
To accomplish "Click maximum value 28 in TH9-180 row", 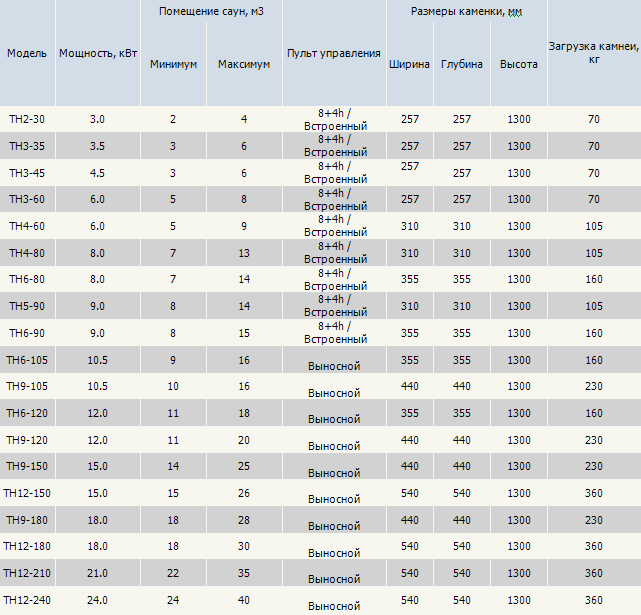I will click(244, 520).
